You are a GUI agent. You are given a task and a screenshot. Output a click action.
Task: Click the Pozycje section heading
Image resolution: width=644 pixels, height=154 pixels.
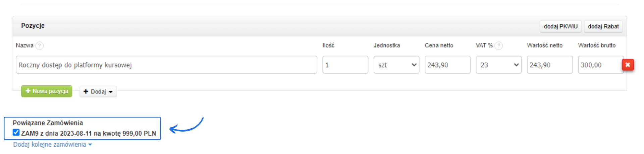pos(33,26)
